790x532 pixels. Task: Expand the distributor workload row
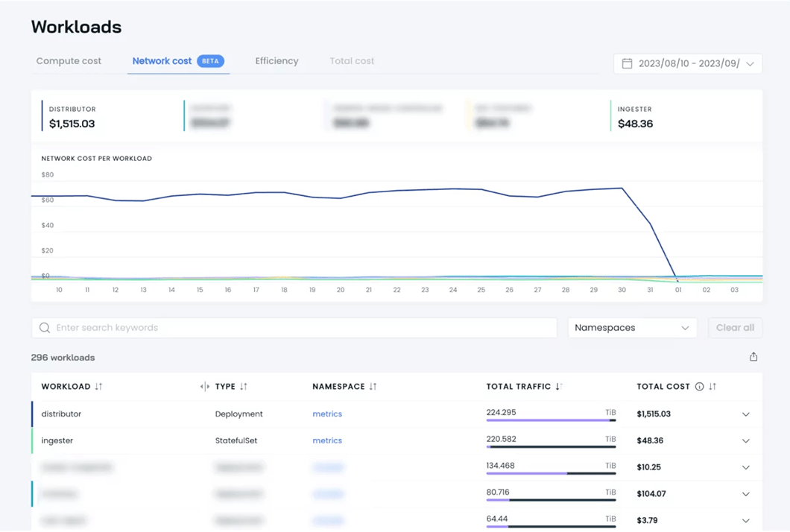(745, 414)
